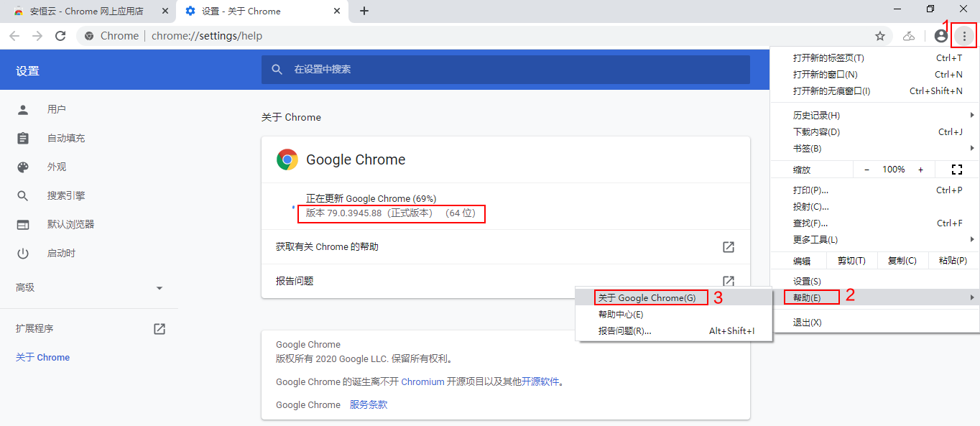The image size is (980, 426).
Task: Decrease zoom with minus button
Action: pyautogui.click(x=866, y=170)
